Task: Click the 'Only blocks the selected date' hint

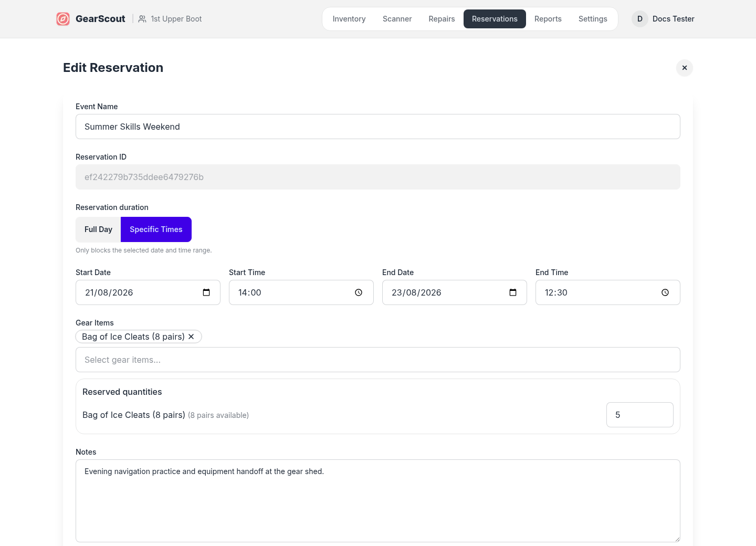Action: pyautogui.click(x=144, y=250)
